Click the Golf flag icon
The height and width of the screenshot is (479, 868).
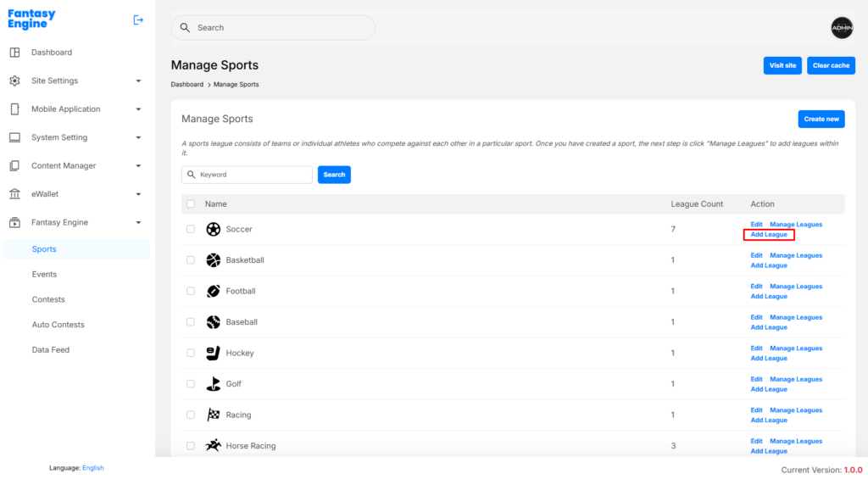(x=214, y=384)
